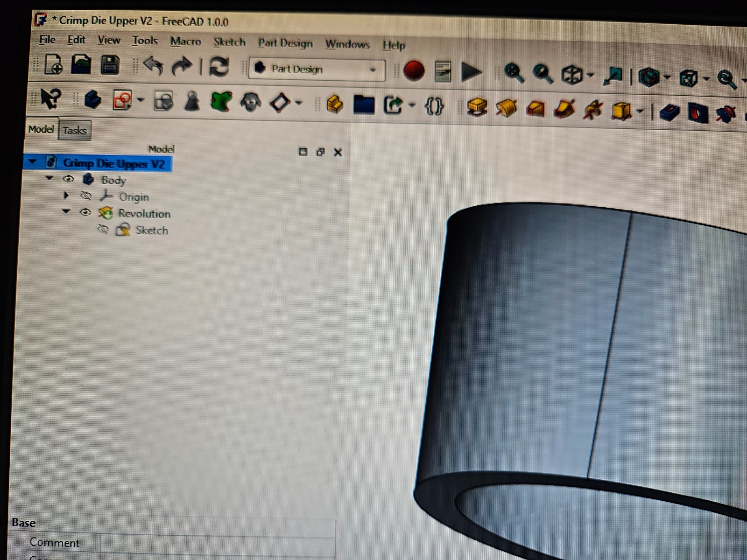Image resolution: width=747 pixels, height=560 pixels.
Task: Start macro recording with red circle
Action: [x=413, y=71]
